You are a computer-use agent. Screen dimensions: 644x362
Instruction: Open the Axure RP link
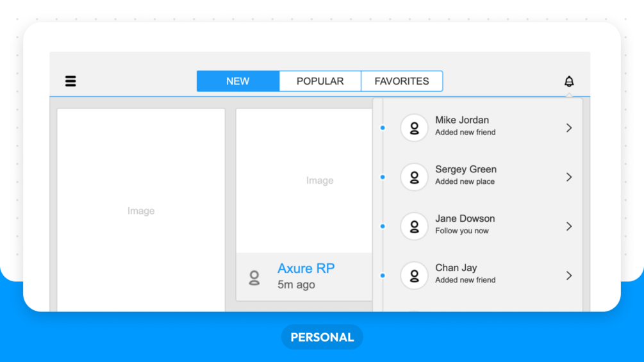tap(306, 268)
